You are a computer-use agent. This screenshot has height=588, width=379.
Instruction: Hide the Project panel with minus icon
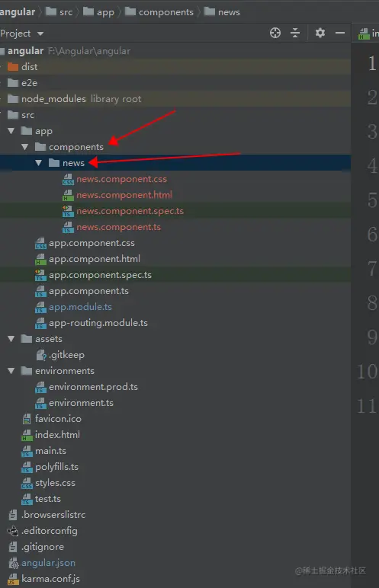340,33
